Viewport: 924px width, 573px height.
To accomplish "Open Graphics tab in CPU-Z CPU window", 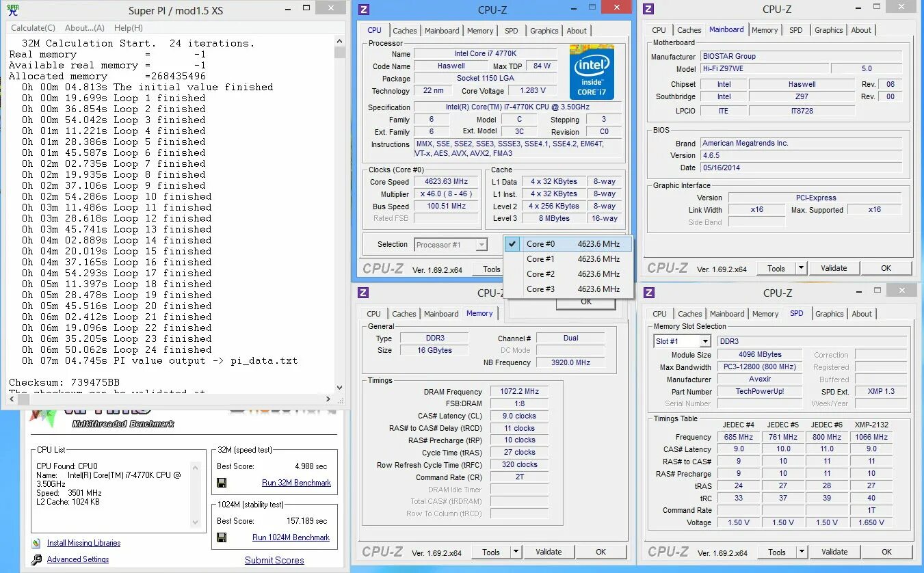I will pyautogui.click(x=544, y=31).
